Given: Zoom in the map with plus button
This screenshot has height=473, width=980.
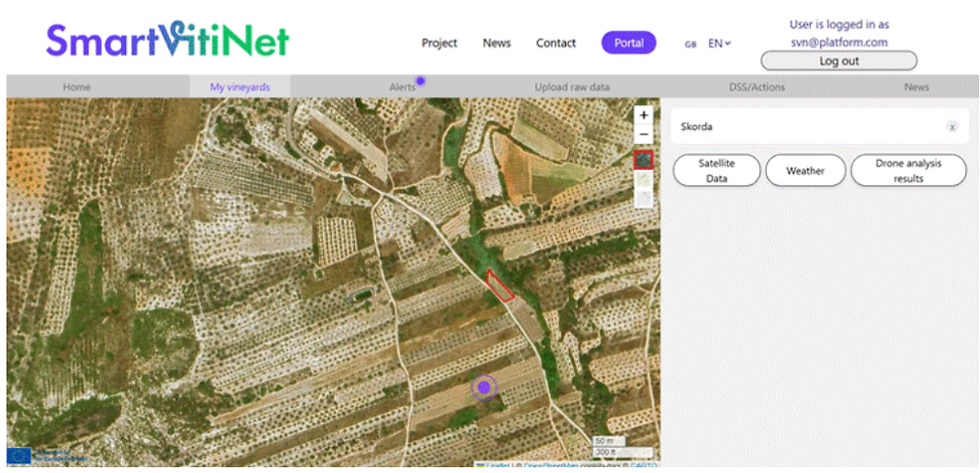Looking at the screenshot, I should [x=644, y=115].
